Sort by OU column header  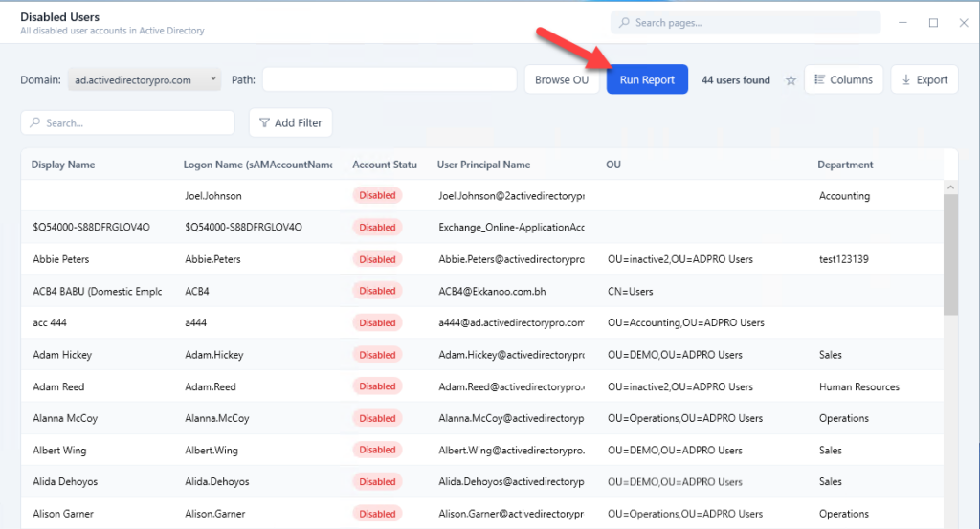(613, 165)
